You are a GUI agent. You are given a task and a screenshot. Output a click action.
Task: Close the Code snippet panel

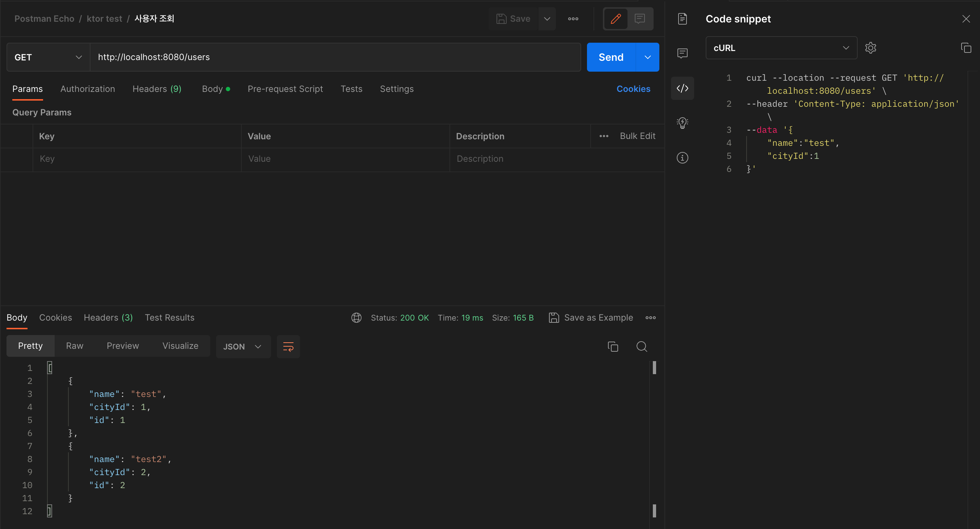click(966, 19)
